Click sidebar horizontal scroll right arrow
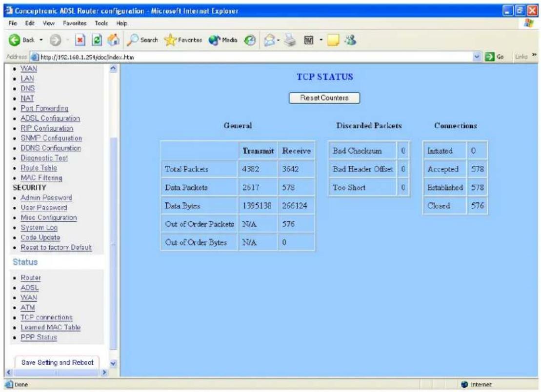541x392 pixels. click(x=104, y=372)
